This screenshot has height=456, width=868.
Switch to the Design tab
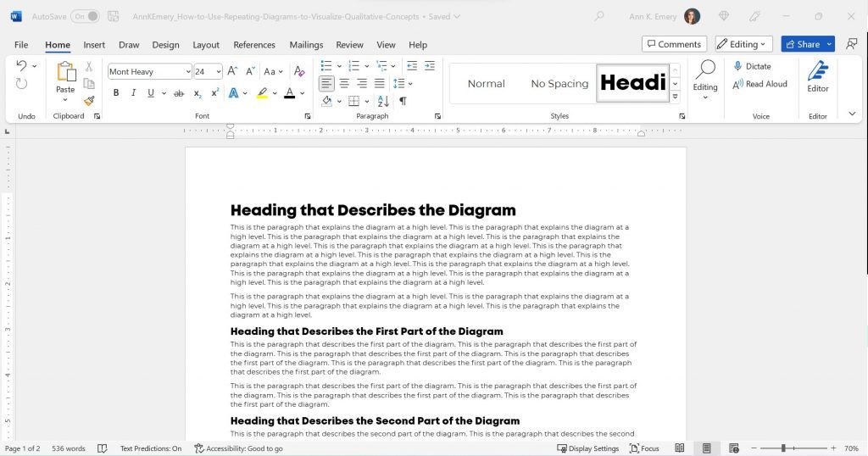pos(165,45)
